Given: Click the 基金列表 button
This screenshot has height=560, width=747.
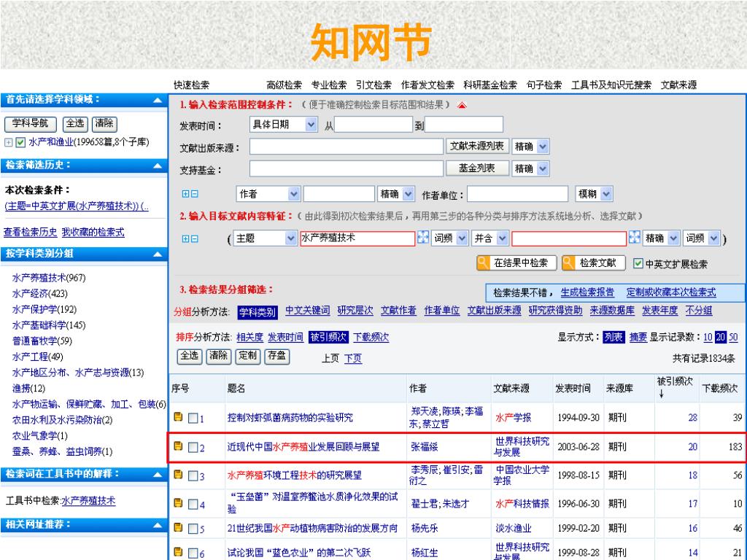Looking at the screenshot, I should pos(477,168).
